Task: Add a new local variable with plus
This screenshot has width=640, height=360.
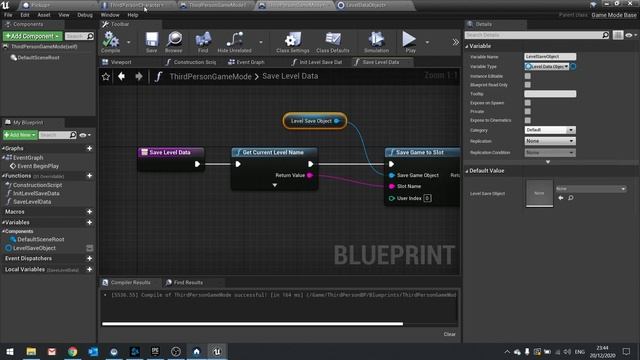Action: [89, 269]
